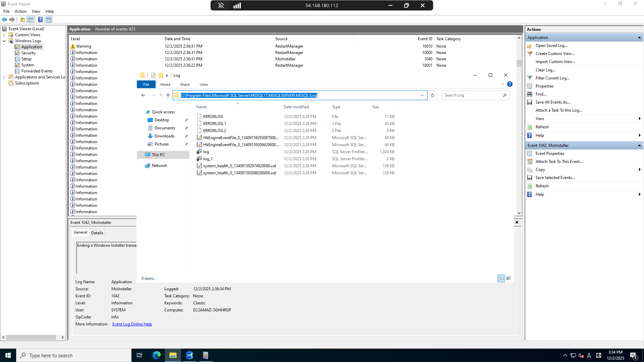The image size is (644, 362).
Task: Click the Find binoculars icon
Action: click(530, 94)
